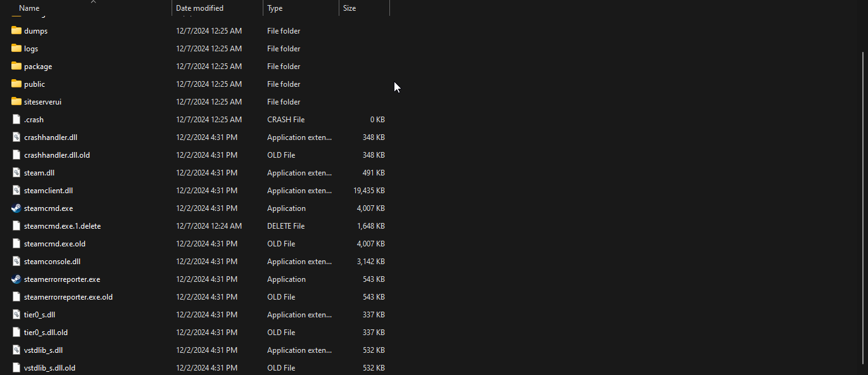Image resolution: width=868 pixels, height=375 pixels.
Task: Click the steamcmd.exe.1.delete file icon
Action: click(x=16, y=226)
